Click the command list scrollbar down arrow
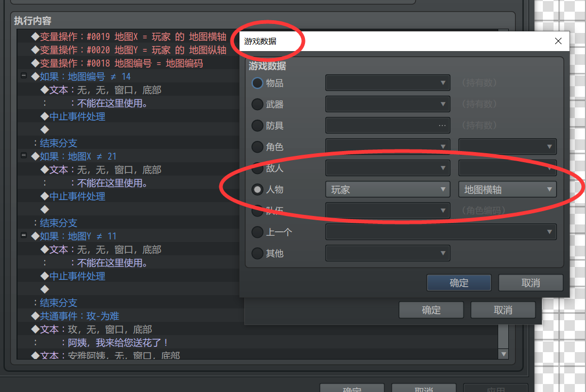 pyautogui.click(x=504, y=354)
